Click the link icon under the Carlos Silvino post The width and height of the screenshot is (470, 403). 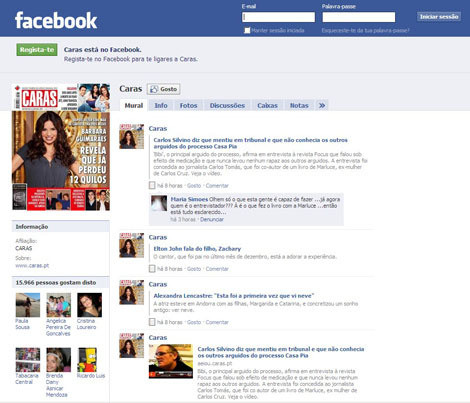[x=152, y=185]
